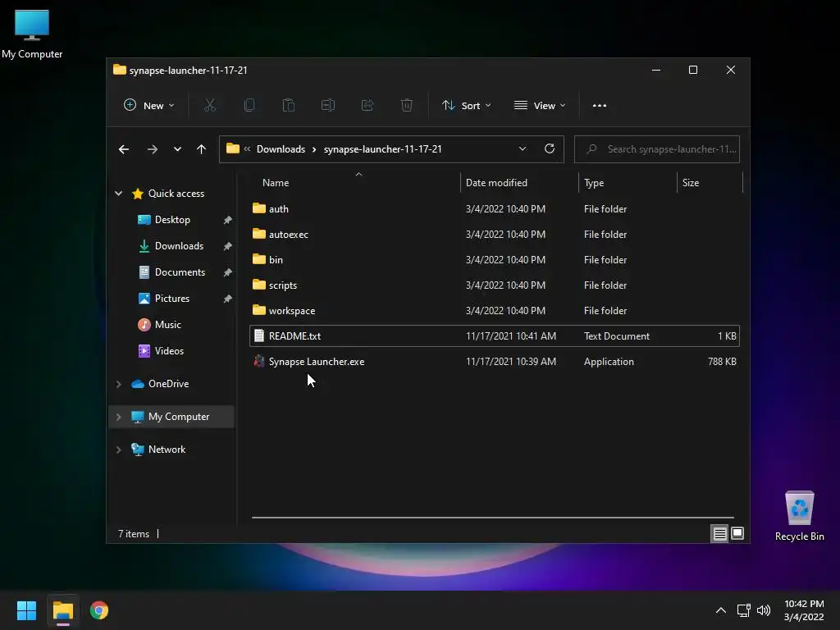Click the 11/17/2021 10:39 AM date cell

510,362
